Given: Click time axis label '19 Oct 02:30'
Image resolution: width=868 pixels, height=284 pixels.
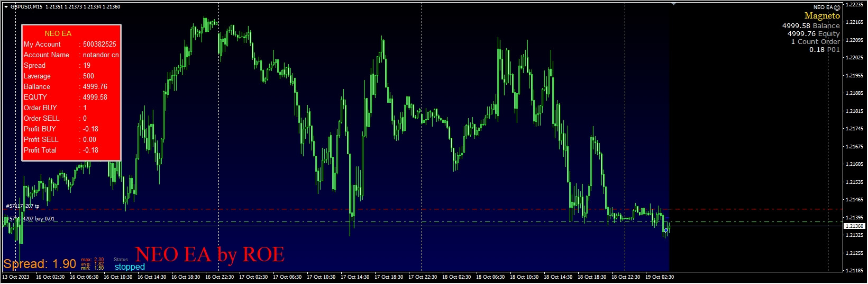Looking at the screenshot, I should click(x=660, y=277).
